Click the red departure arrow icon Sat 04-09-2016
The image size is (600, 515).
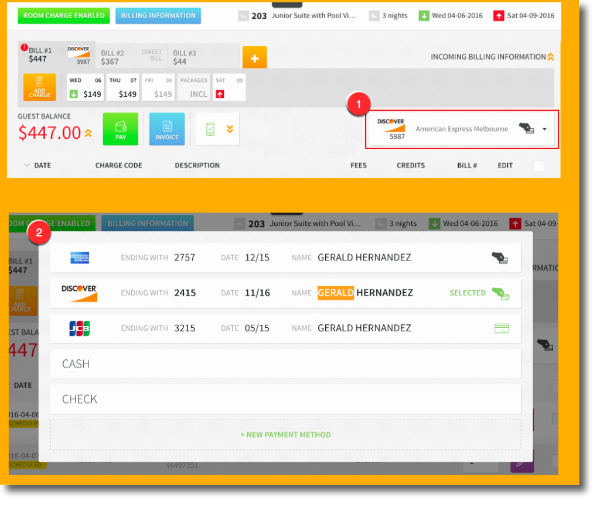(x=499, y=16)
